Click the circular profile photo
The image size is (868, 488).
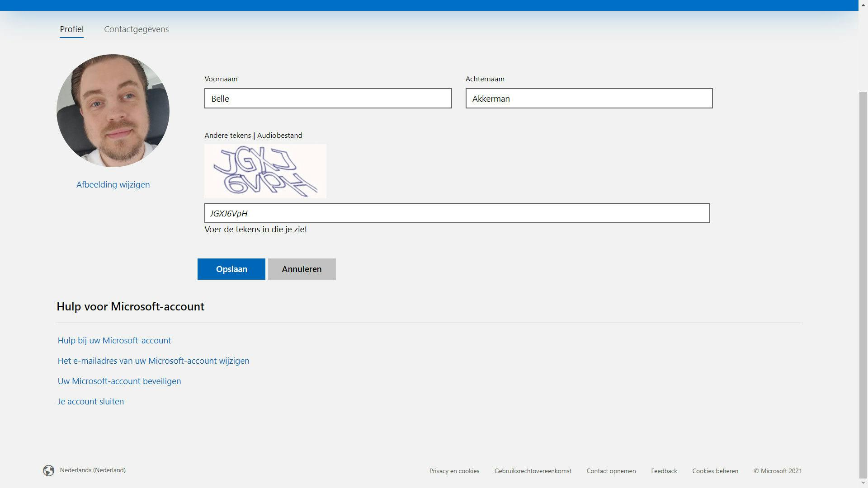[x=113, y=111]
